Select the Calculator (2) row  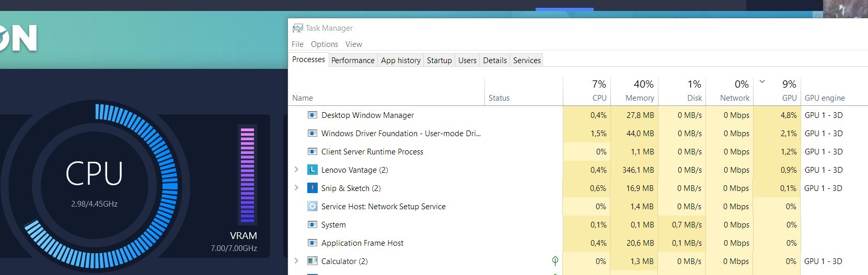click(578, 261)
